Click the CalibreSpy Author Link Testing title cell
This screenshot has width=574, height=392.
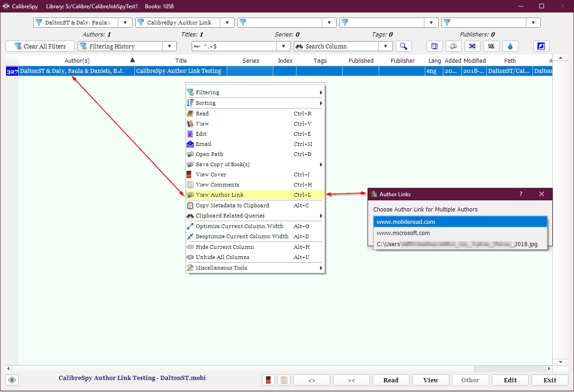181,71
